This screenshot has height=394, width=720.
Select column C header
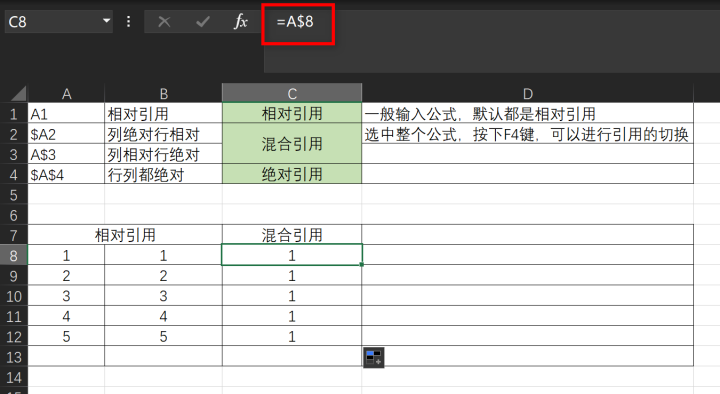pos(292,93)
